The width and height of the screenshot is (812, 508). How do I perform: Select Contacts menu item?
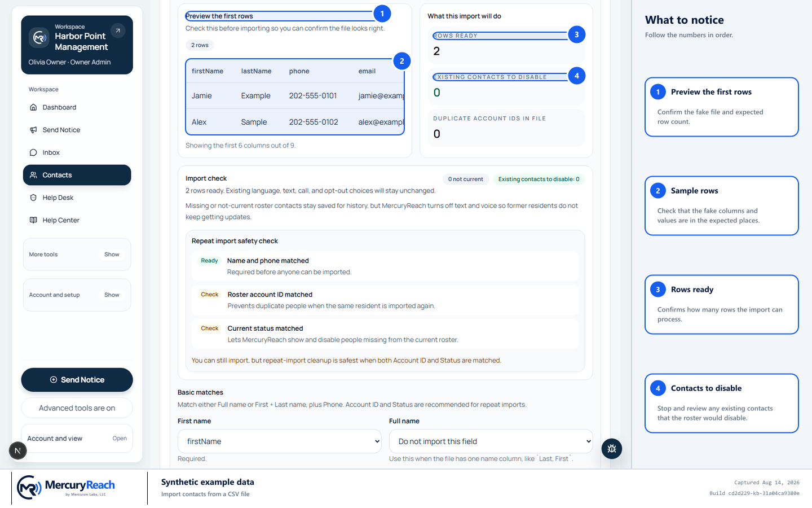point(77,175)
